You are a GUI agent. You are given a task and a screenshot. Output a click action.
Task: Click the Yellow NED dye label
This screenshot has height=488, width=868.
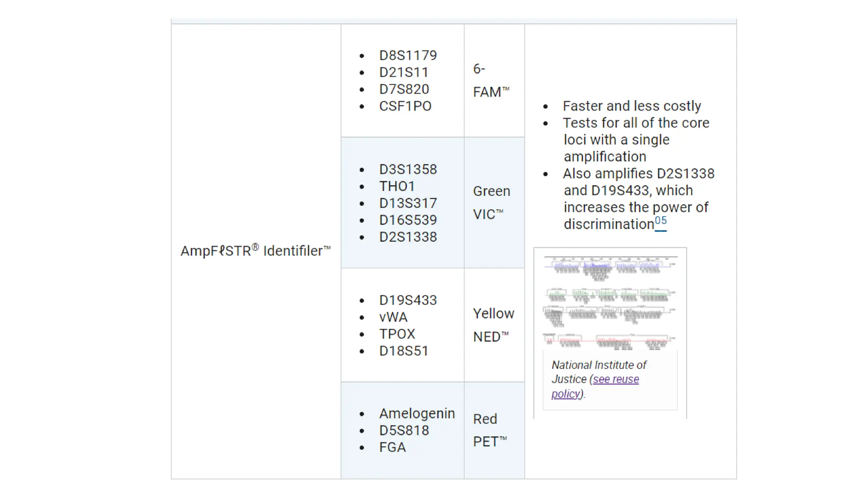pos(493,325)
